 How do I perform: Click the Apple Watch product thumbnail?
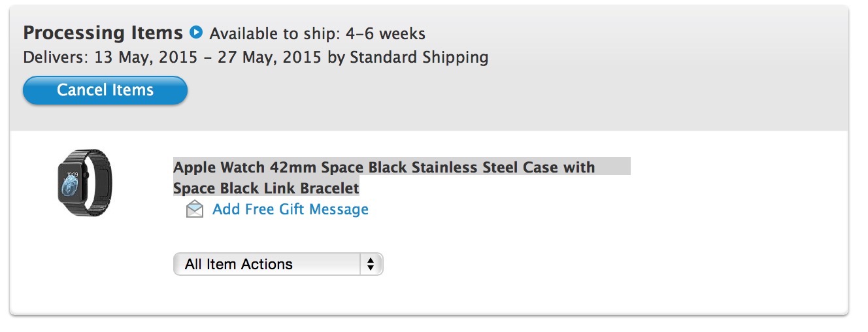pos(84,182)
